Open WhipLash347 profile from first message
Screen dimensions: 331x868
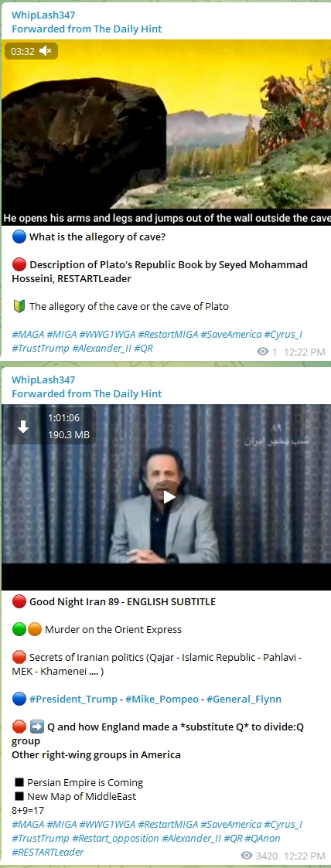[43, 15]
